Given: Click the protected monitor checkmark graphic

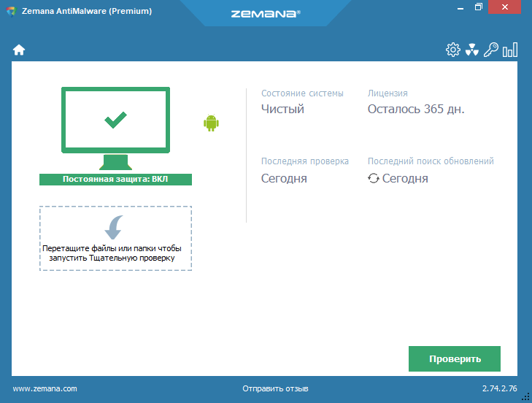Looking at the screenshot, I should click(x=115, y=128).
